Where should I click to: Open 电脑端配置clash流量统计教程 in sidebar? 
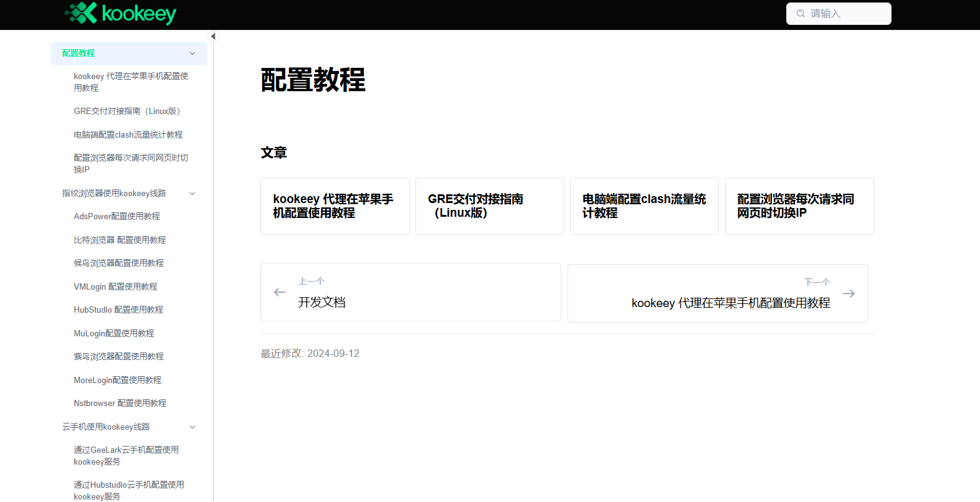point(128,135)
